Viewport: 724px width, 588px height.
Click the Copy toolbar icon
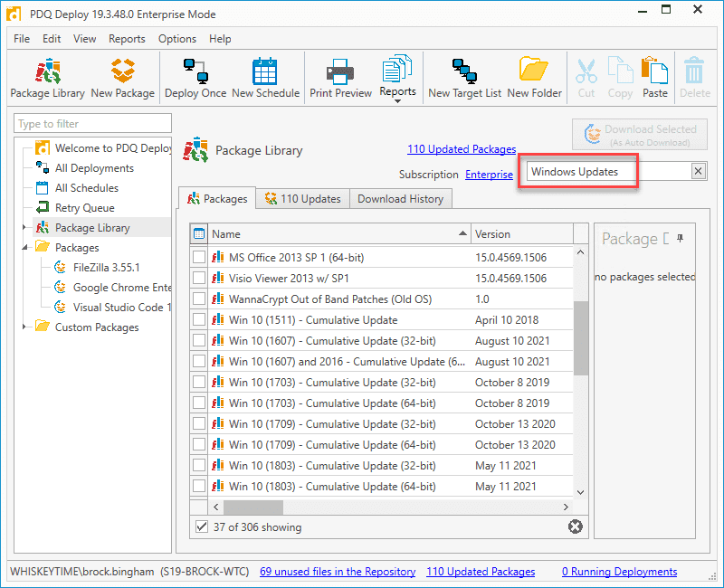[x=620, y=78]
